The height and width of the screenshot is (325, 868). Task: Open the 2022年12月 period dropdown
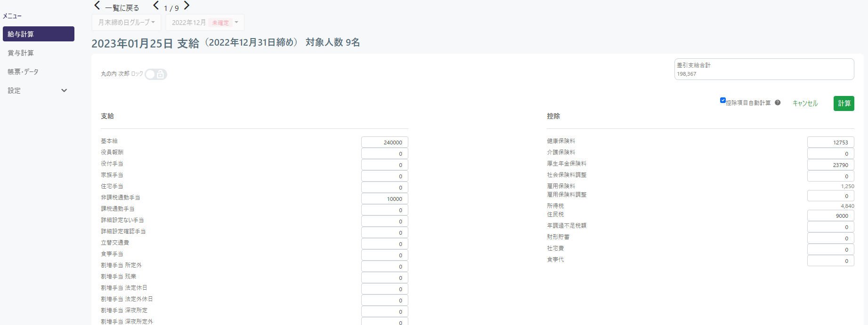coord(205,23)
